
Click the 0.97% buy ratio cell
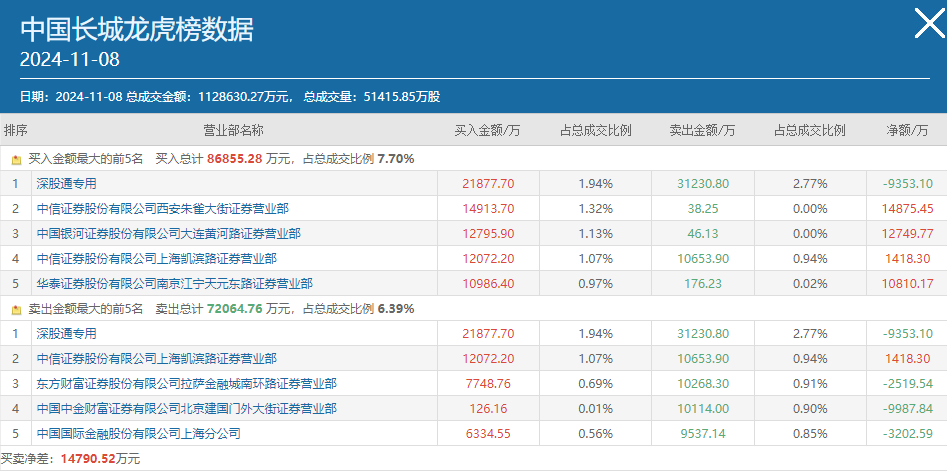tap(595, 284)
